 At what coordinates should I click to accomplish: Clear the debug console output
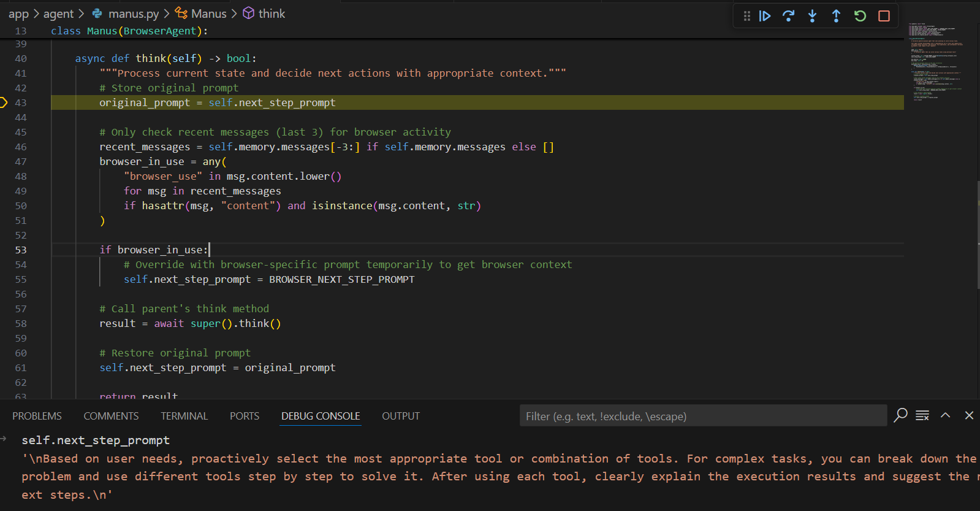[x=922, y=416]
